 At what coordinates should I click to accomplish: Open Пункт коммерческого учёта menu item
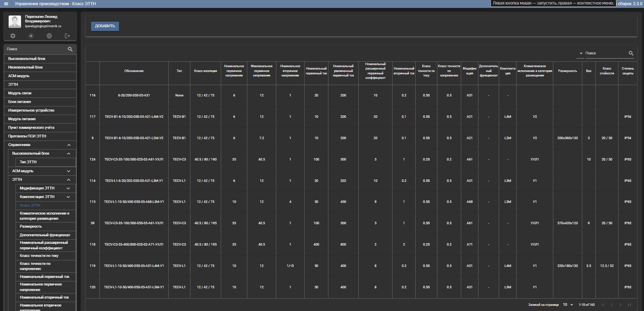click(x=40, y=128)
